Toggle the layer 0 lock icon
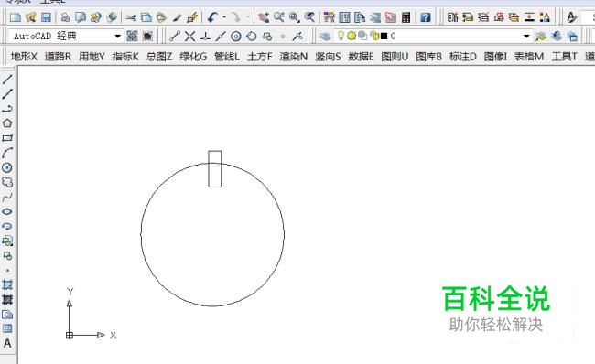 (x=374, y=36)
